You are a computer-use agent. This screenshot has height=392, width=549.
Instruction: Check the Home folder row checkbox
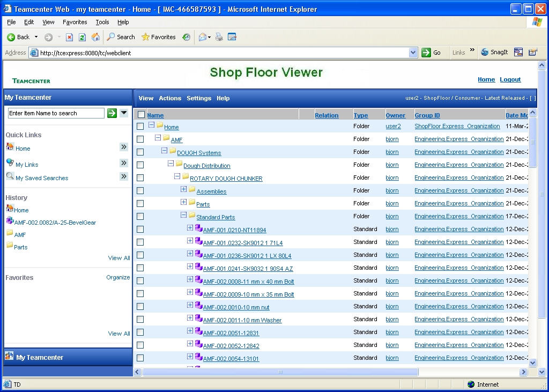point(140,126)
